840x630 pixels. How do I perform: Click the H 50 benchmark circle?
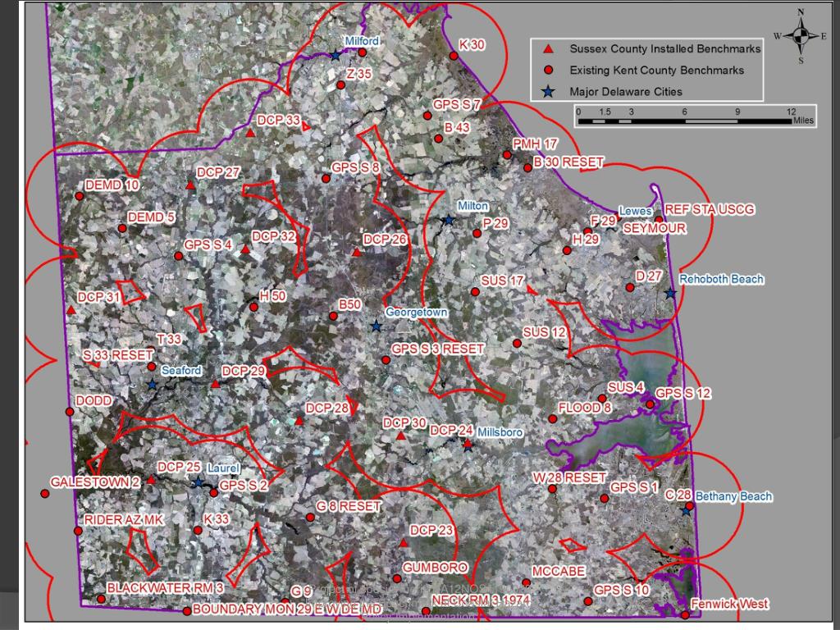(x=254, y=307)
